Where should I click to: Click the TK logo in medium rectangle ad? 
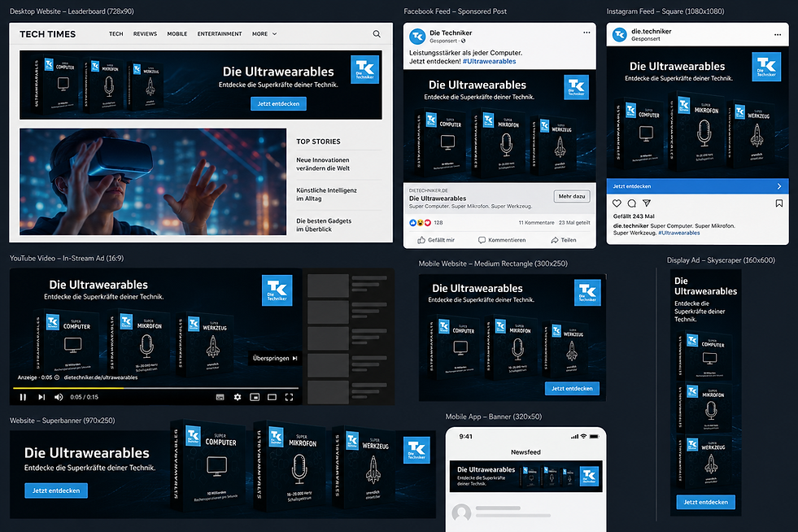pos(587,292)
